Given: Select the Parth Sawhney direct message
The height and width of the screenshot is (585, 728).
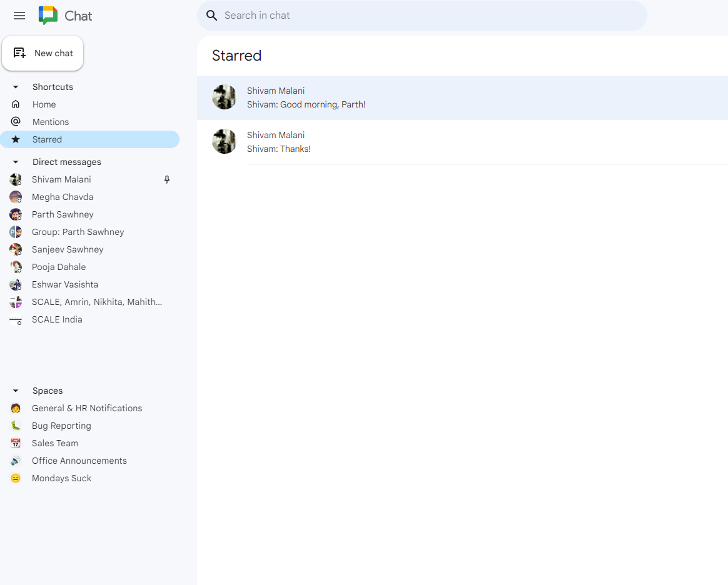Looking at the screenshot, I should click(x=63, y=214).
